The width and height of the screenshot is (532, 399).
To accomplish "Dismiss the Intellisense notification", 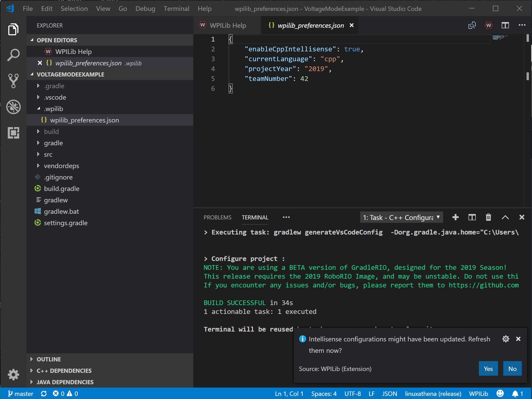I will pos(518,339).
